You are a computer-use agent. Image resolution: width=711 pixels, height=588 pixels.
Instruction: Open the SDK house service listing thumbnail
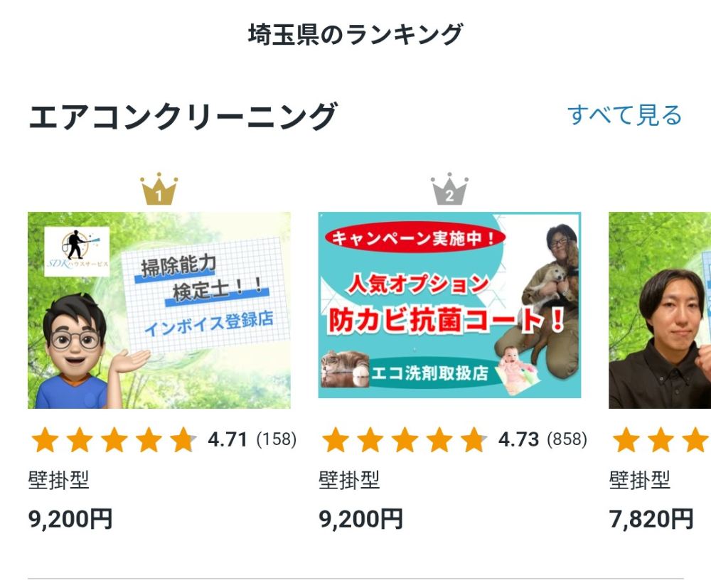point(159,310)
